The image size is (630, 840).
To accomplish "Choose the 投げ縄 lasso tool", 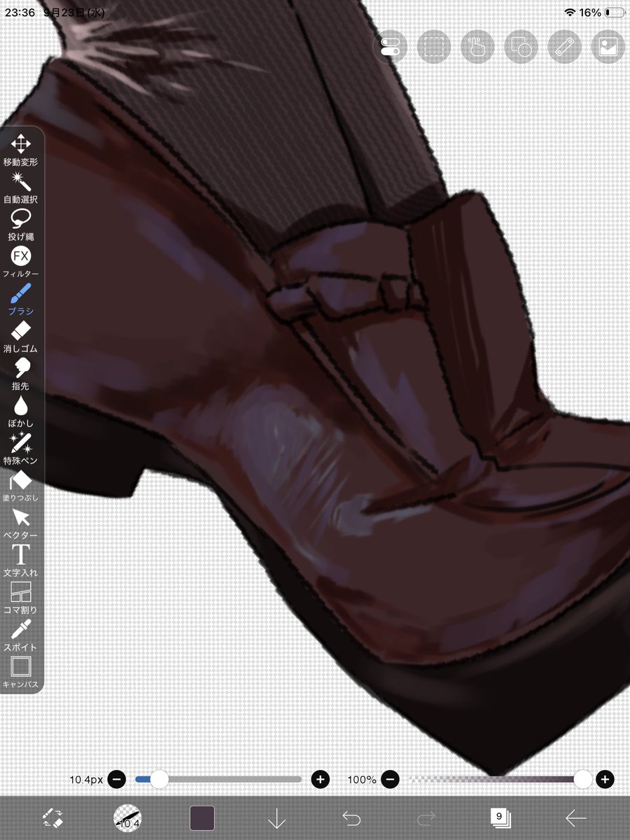I will (21, 225).
